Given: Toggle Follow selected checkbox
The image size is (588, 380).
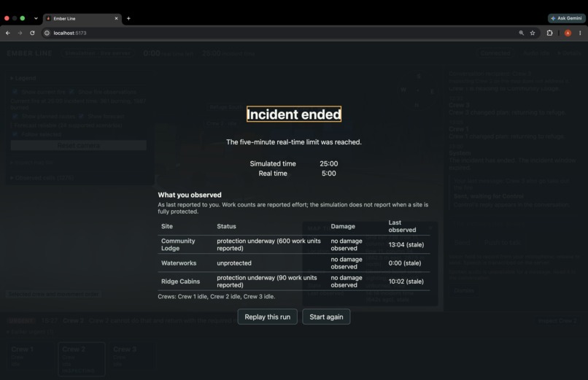Looking at the screenshot, I should [x=15, y=134].
